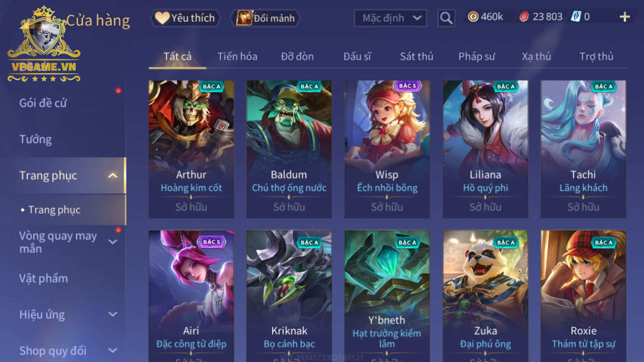Open Đổi mảnh fragment exchange
Screen dimensions: 644x362
(x=265, y=18)
